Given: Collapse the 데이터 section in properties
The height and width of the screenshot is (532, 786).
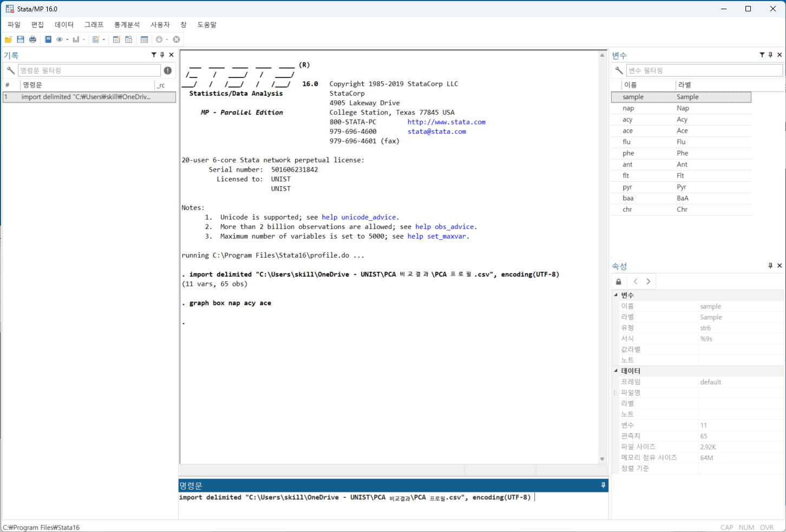Looking at the screenshot, I should 616,371.
